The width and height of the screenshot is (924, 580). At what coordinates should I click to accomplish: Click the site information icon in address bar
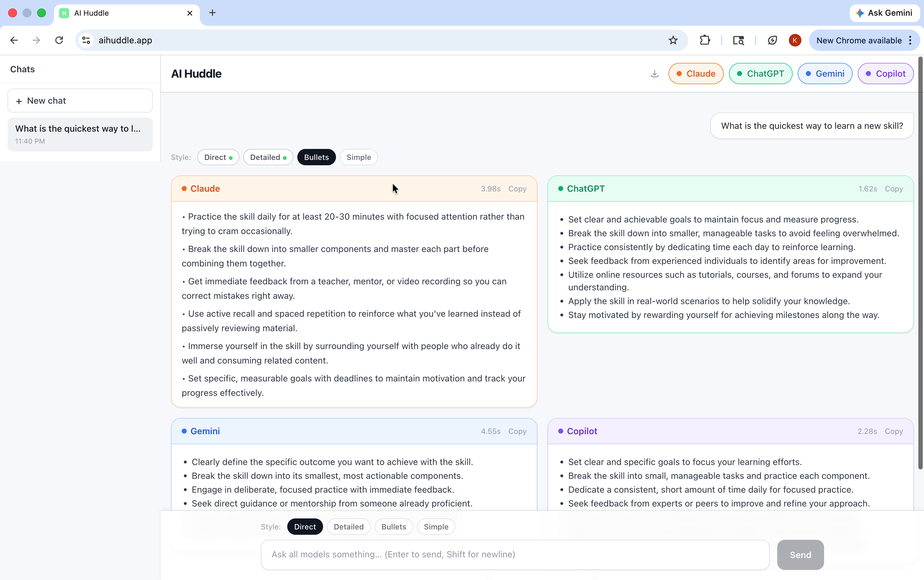pyautogui.click(x=86, y=40)
